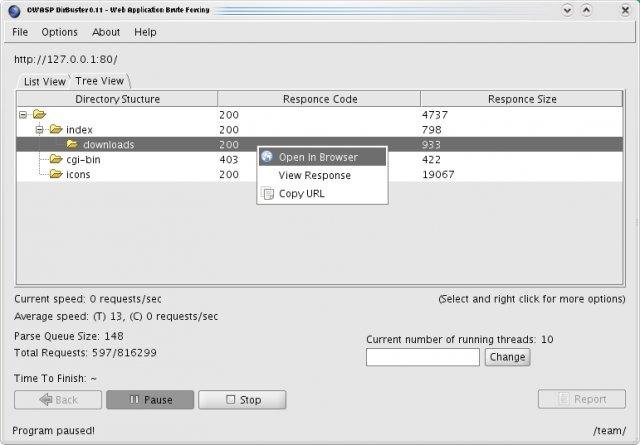Image resolution: width=640 pixels, height=445 pixels.
Task: Click the Stop button
Action: pyautogui.click(x=242, y=400)
